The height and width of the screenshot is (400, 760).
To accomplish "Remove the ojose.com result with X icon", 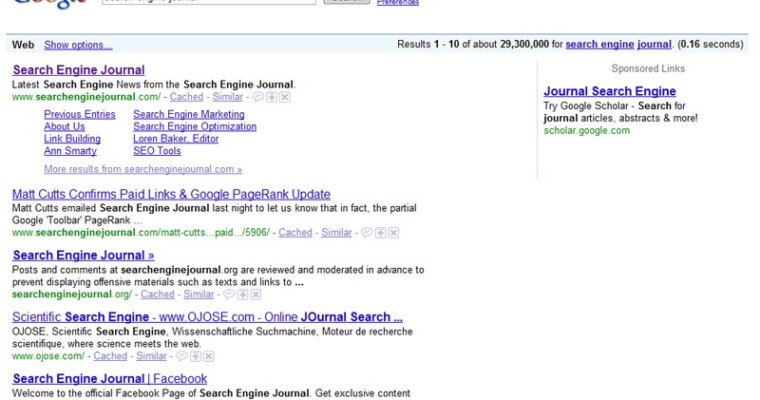I will click(x=208, y=356).
